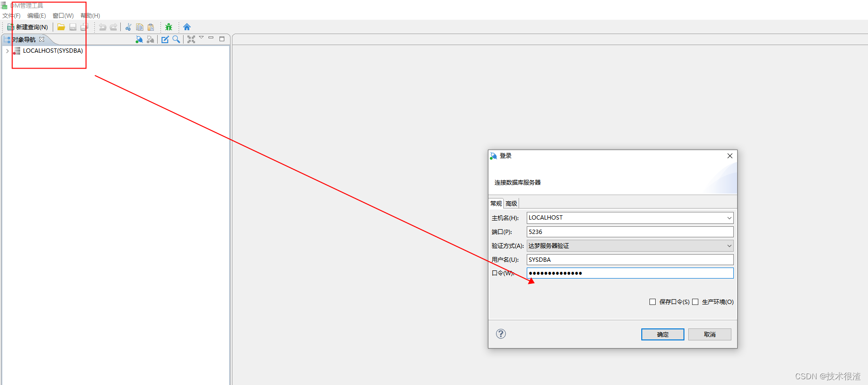Click the blue home icon
This screenshot has width=868, height=385.
187,27
